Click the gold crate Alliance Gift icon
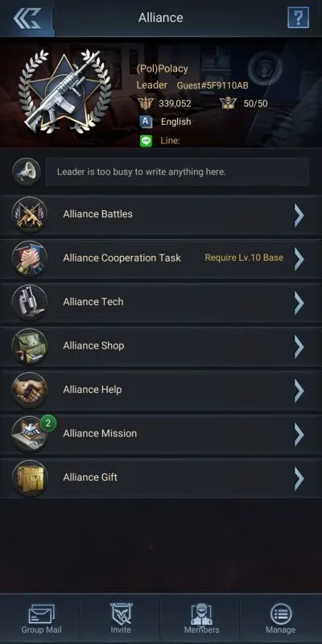The height and width of the screenshot is (644, 322). [30, 477]
